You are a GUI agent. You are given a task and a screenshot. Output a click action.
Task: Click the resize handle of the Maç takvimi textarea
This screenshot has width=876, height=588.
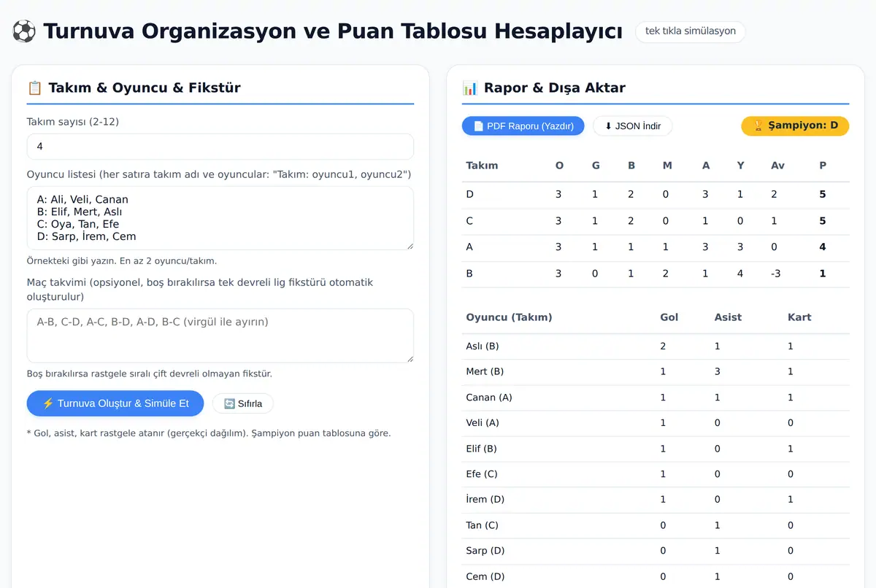point(410,358)
